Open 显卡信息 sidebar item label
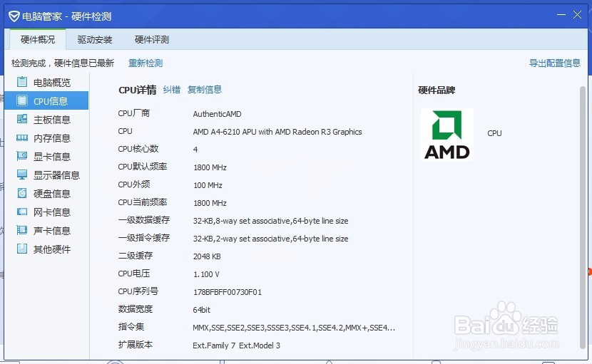 tap(52, 157)
